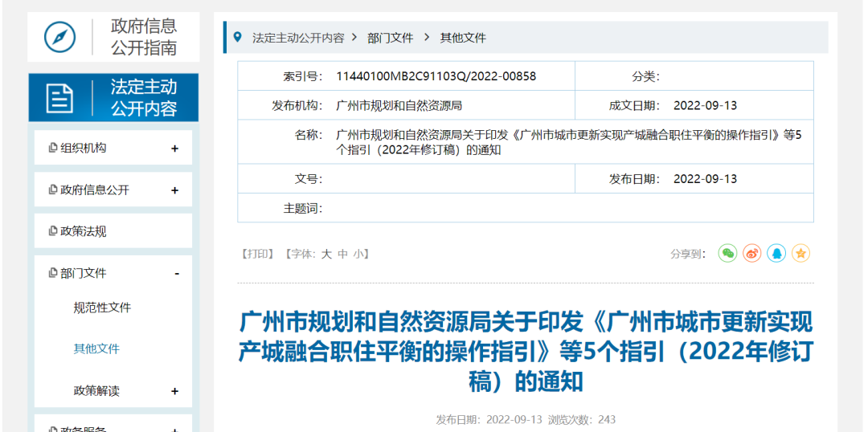Image resolution: width=868 pixels, height=432 pixels.
Task: Select 其他文件 in the sidebar menu
Action: pos(96,348)
